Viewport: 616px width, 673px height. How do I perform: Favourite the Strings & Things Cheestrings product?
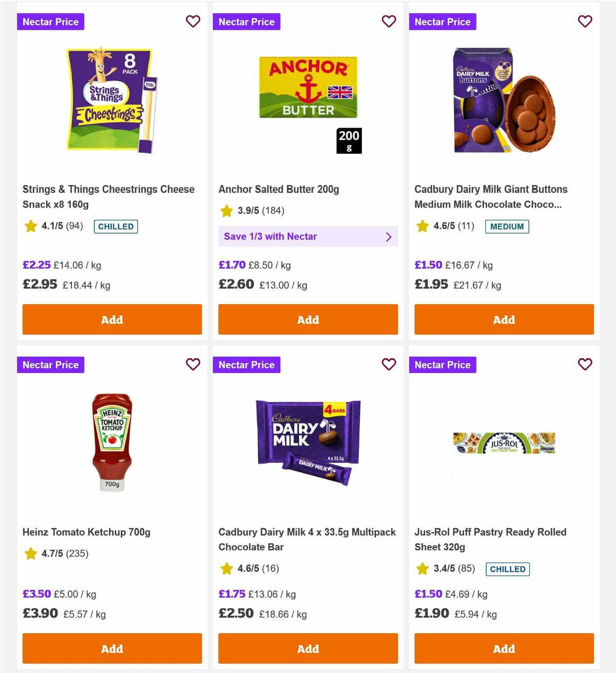pos(193,22)
